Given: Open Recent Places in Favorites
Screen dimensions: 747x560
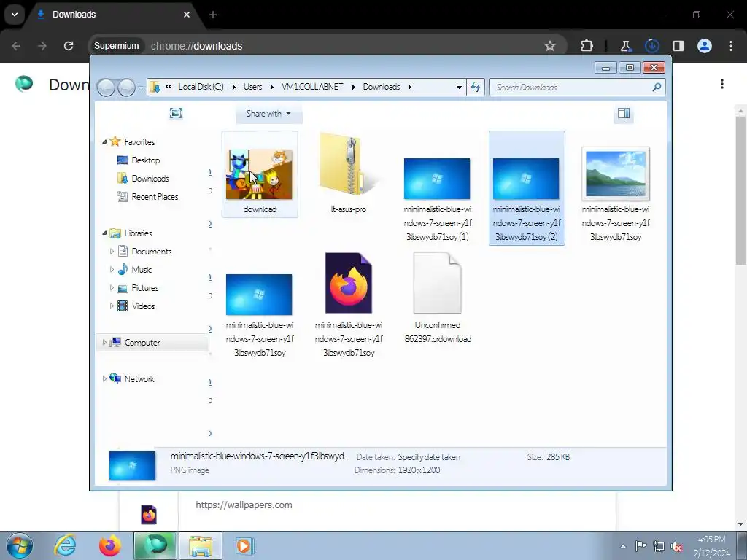Looking at the screenshot, I should (x=147, y=197).
